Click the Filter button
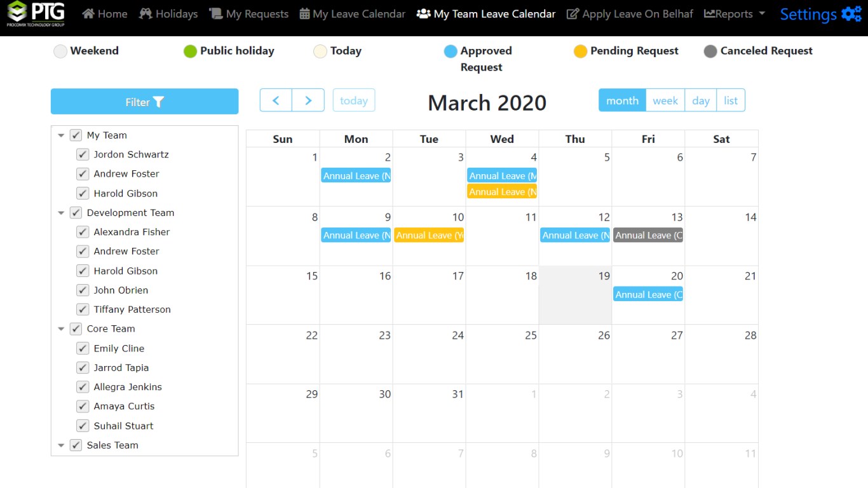This screenshot has height=488, width=868. tap(144, 102)
